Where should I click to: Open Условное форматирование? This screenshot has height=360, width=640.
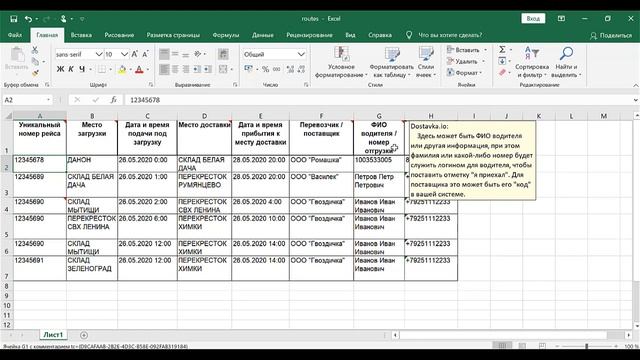tap(341, 61)
